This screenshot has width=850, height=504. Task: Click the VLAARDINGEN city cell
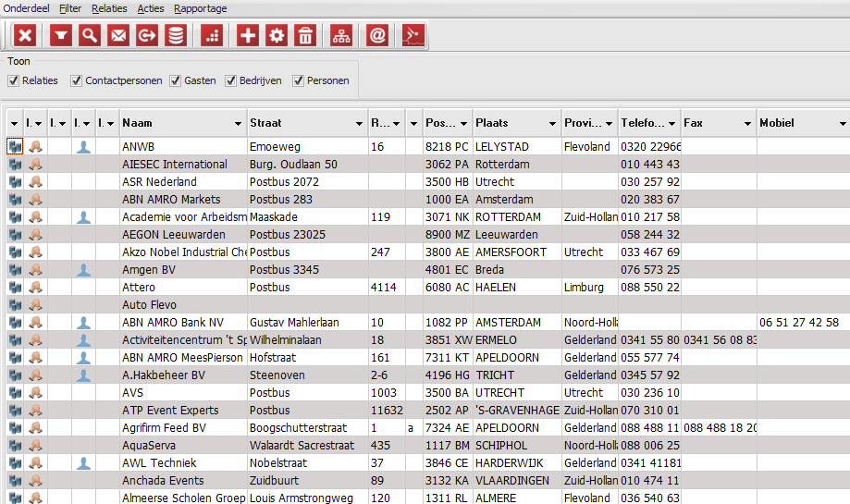point(517,481)
